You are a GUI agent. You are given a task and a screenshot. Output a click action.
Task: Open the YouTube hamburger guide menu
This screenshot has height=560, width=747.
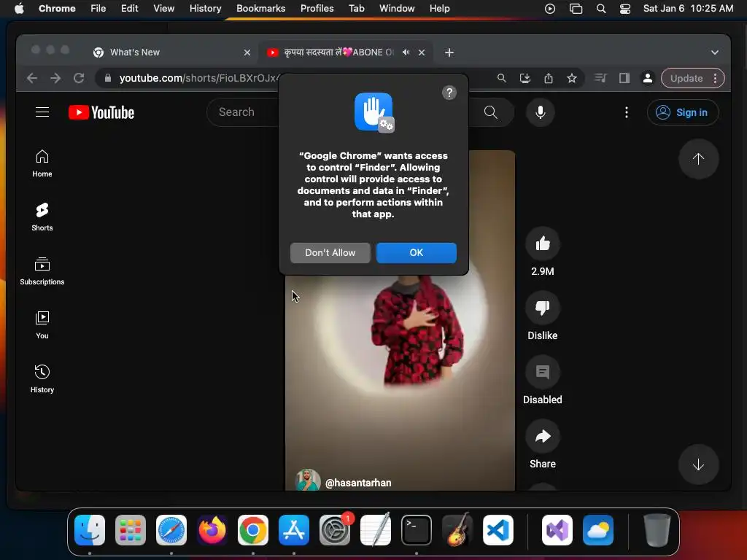tap(42, 112)
